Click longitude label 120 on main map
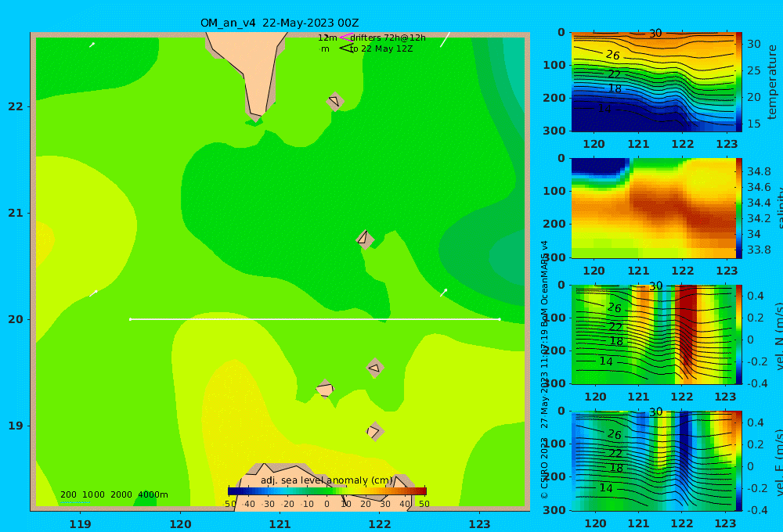783x532 pixels. [180, 524]
